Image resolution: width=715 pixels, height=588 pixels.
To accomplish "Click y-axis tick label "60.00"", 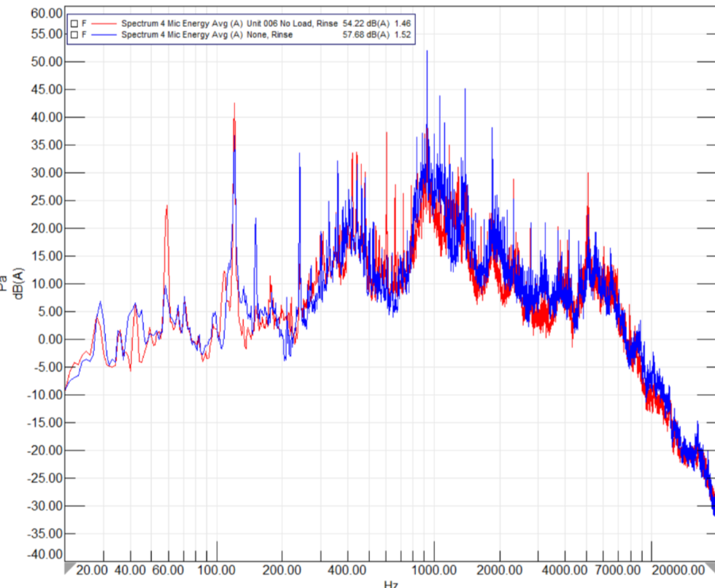I will (47, 13).
